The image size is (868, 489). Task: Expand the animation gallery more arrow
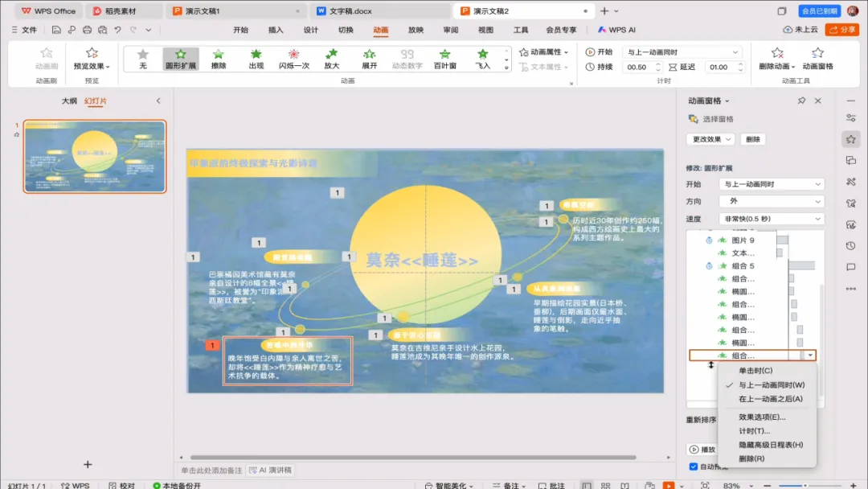(506, 68)
